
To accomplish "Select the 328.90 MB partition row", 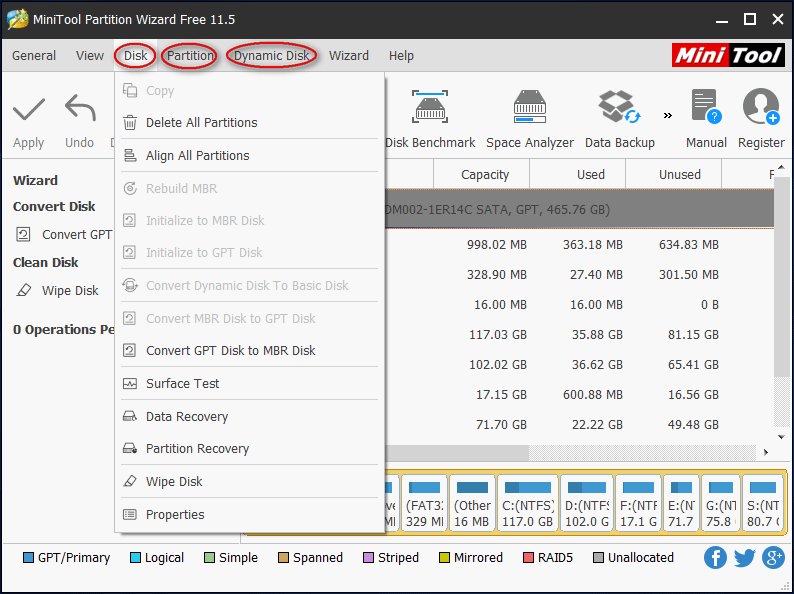I will tap(579, 275).
